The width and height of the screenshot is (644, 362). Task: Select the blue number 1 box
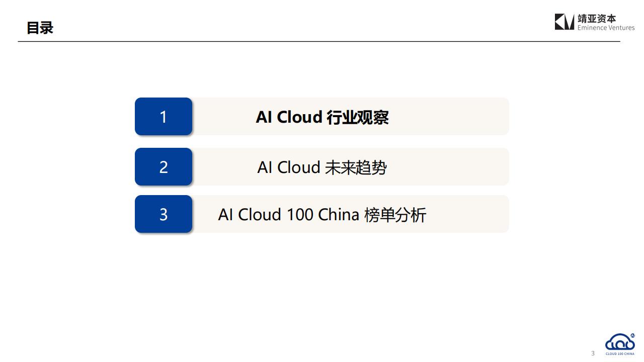(x=164, y=116)
